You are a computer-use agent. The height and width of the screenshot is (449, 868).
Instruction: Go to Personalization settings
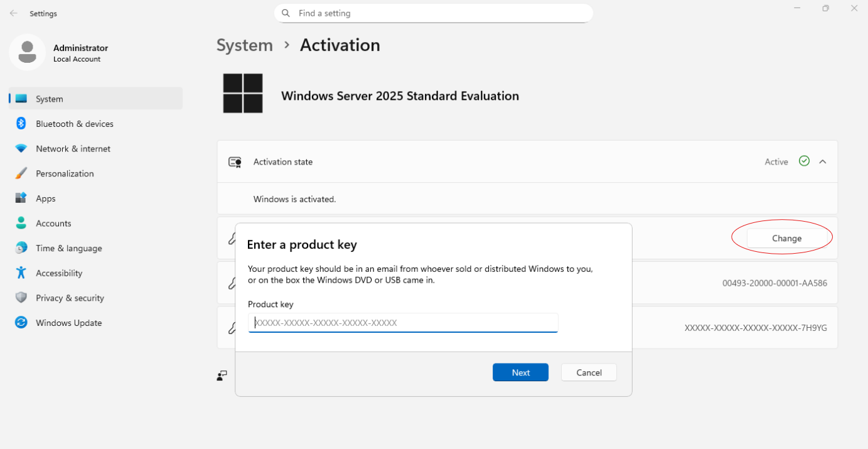click(95, 173)
